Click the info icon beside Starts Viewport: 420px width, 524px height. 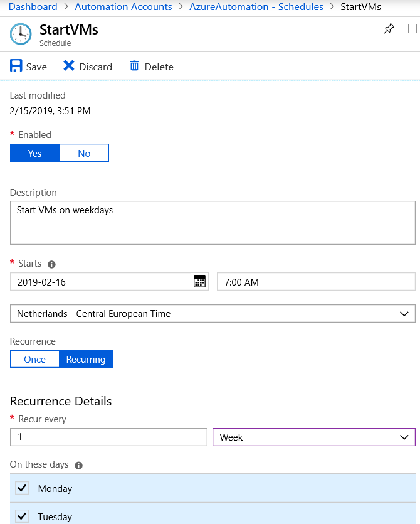point(52,264)
